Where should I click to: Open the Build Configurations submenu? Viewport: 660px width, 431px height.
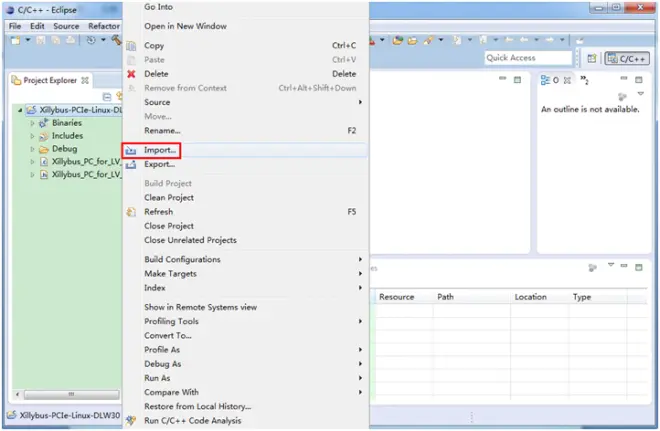tap(246, 259)
